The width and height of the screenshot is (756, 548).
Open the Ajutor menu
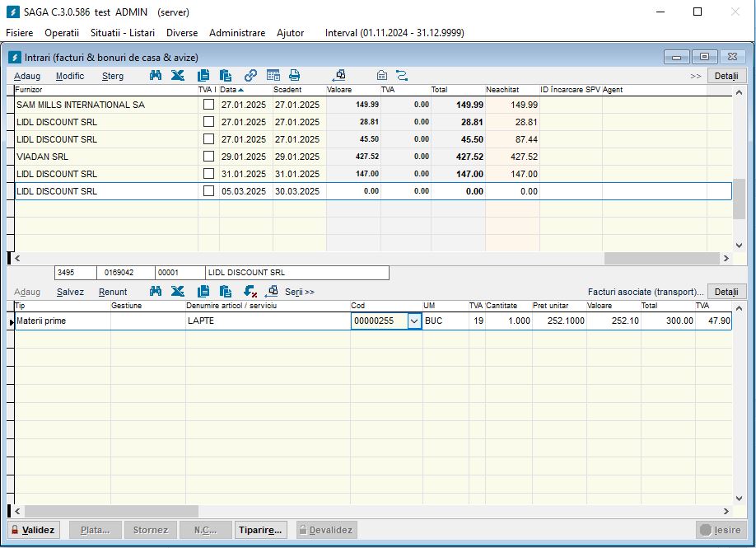pos(290,33)
